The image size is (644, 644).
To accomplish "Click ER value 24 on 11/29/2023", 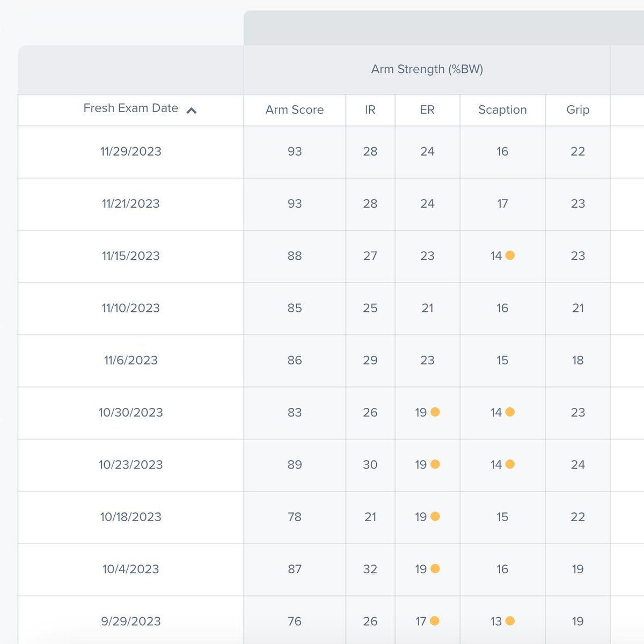I will (427, 152).
